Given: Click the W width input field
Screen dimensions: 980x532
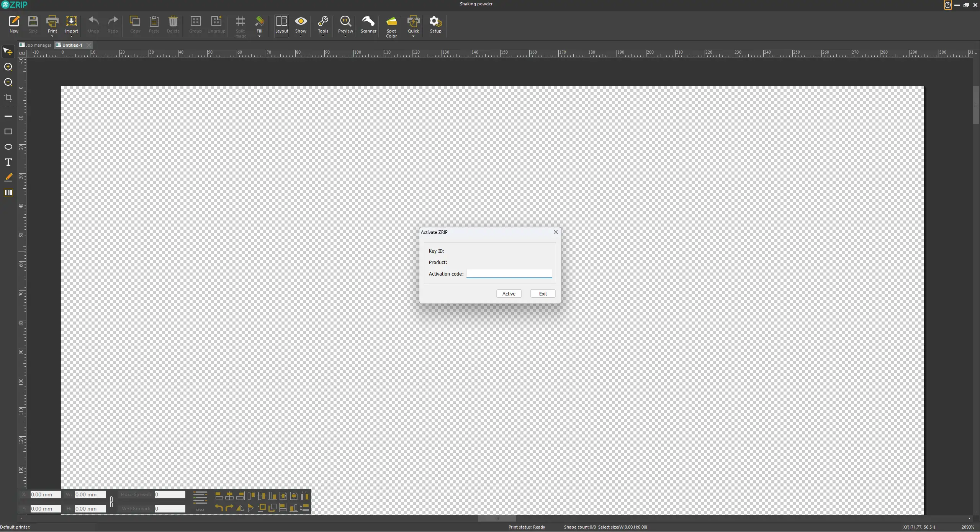Looking at the screenshot, I should (x=90, y=495).
